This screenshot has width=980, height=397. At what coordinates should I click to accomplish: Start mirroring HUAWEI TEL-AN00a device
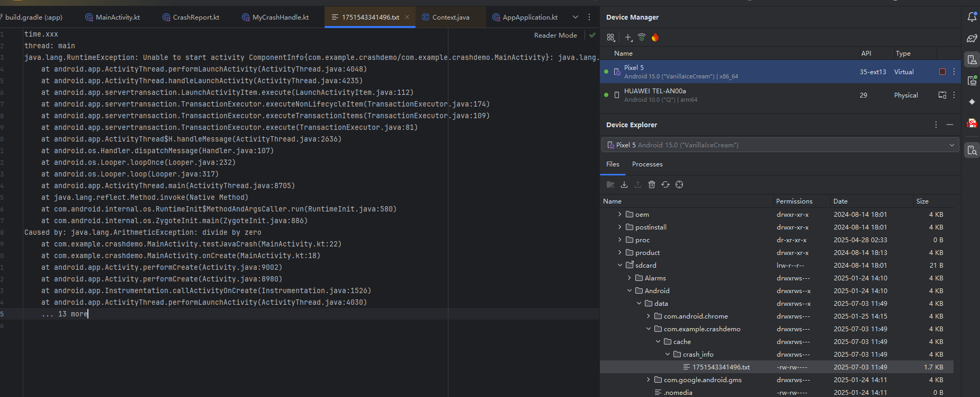(x=942, y=95)
